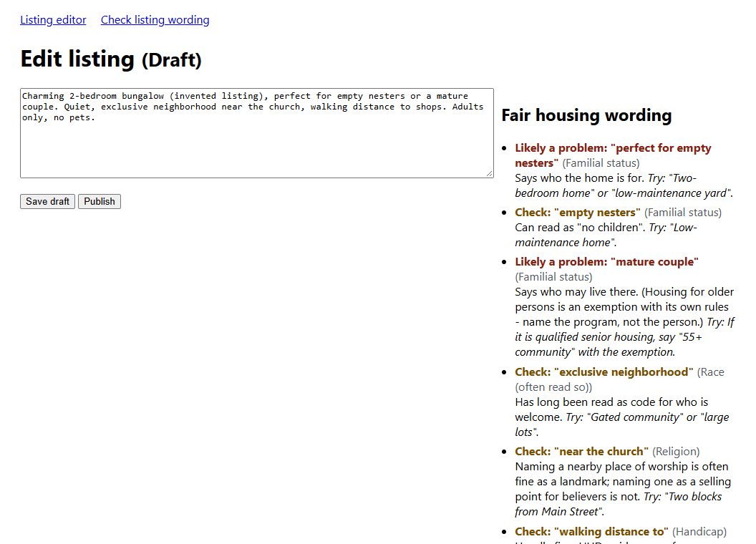This screenshot has height=544, width=756.
Task: Click the "Fair housing wording" heading
Action: pos(586,115)
